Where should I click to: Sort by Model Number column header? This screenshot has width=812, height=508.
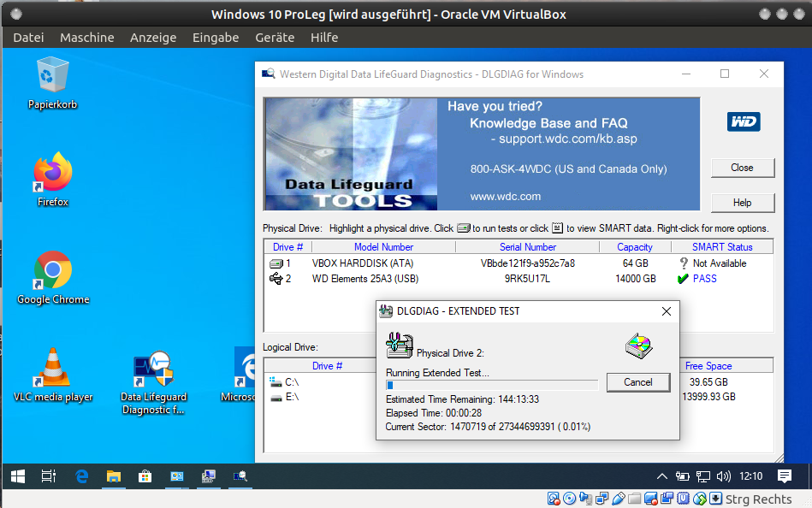pos(383,247)
